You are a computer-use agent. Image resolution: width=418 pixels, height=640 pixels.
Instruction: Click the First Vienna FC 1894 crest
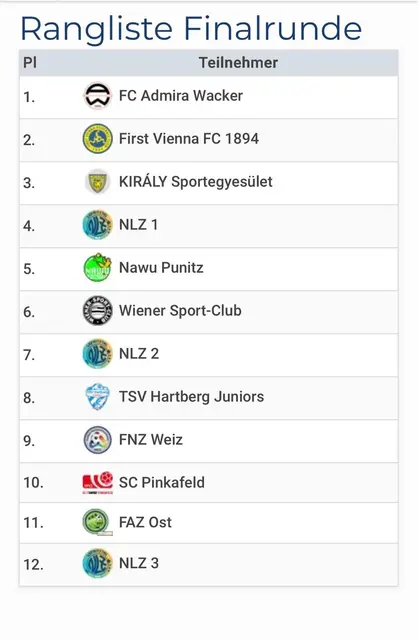pyautogui.click(x=97, y=139)
